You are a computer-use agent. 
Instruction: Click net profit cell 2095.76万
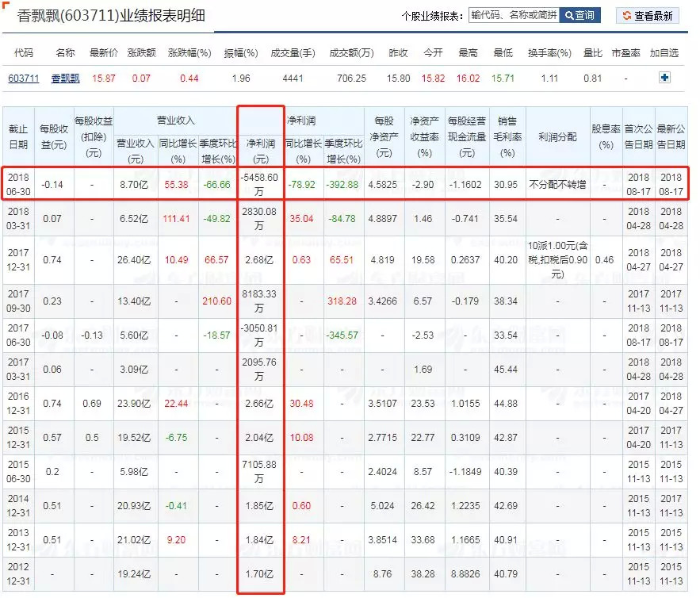click(x=259, y=370)
